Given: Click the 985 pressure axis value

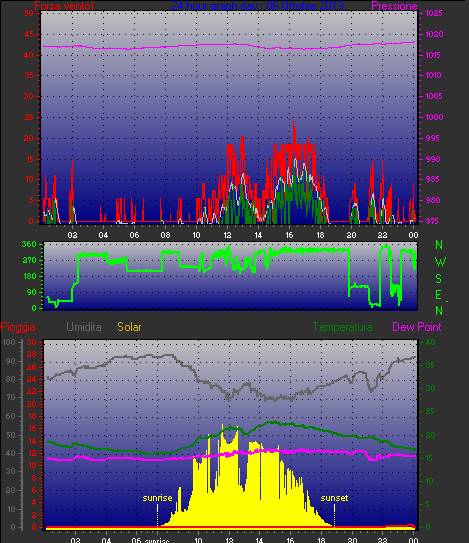Looking at the screenshot, I should pos(433,179).
